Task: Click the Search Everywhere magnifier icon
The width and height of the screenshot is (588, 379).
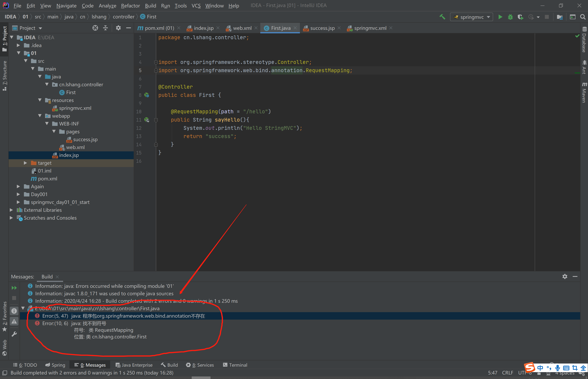Action: (583, 17)
